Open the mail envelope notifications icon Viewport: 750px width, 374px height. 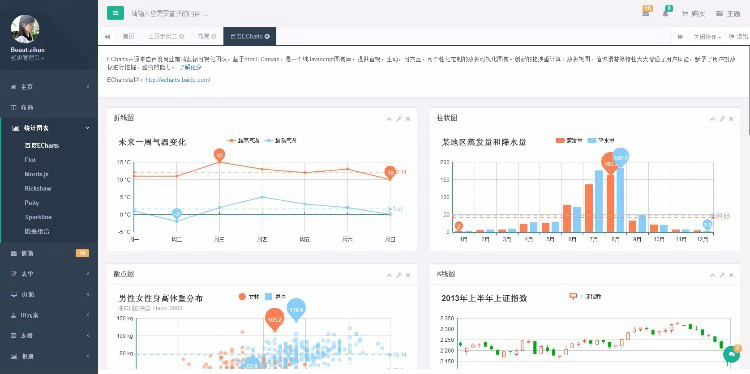coord(646,12)
